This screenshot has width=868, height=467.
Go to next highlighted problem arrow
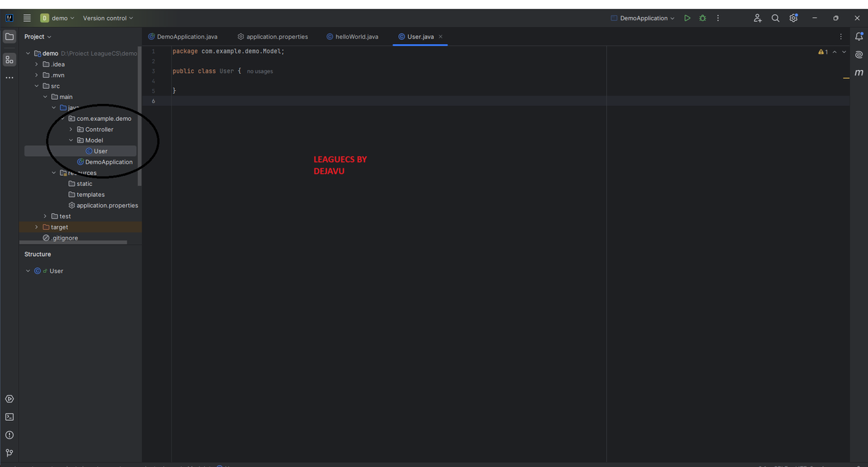pyautogui.click(x=844, y=52)
